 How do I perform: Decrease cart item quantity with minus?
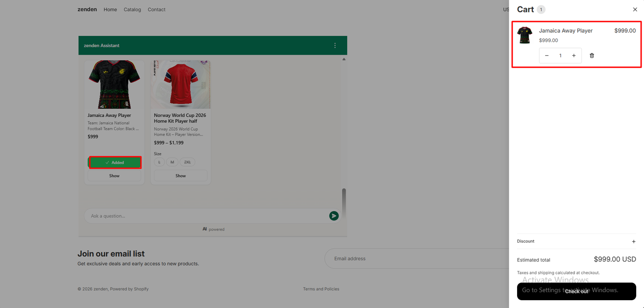[546, 56]
